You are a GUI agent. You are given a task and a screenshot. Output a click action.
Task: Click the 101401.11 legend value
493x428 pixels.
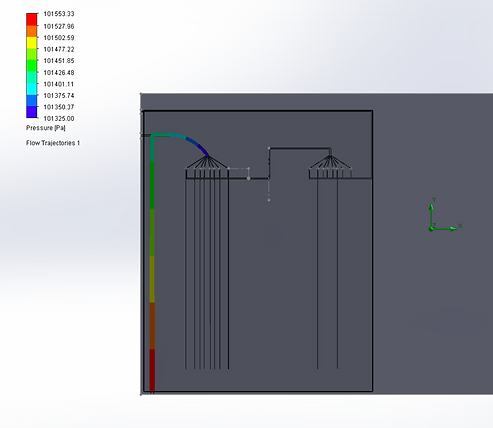click(x=59, y=84)
